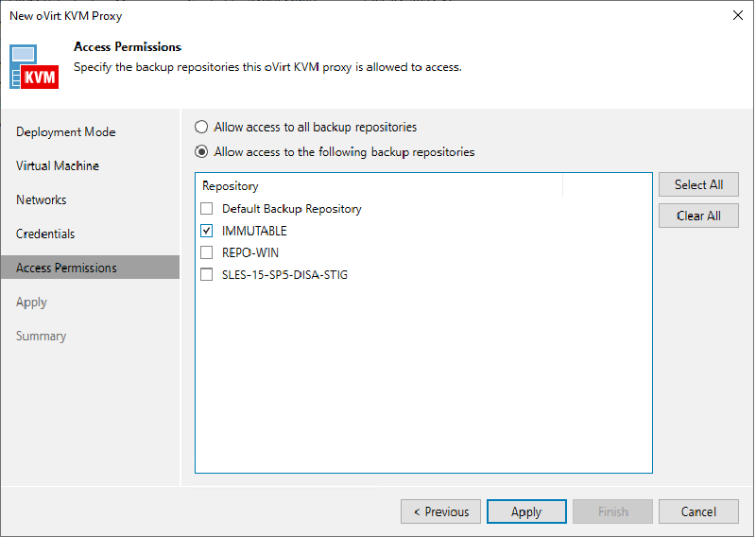
Task: Click the KVM proxy wizard icon
Action: tap(34, 67)
